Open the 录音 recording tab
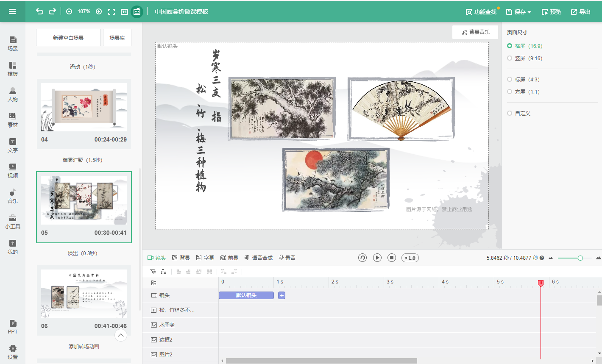Screen dimensions: 602x364 [x=287, y=258]
